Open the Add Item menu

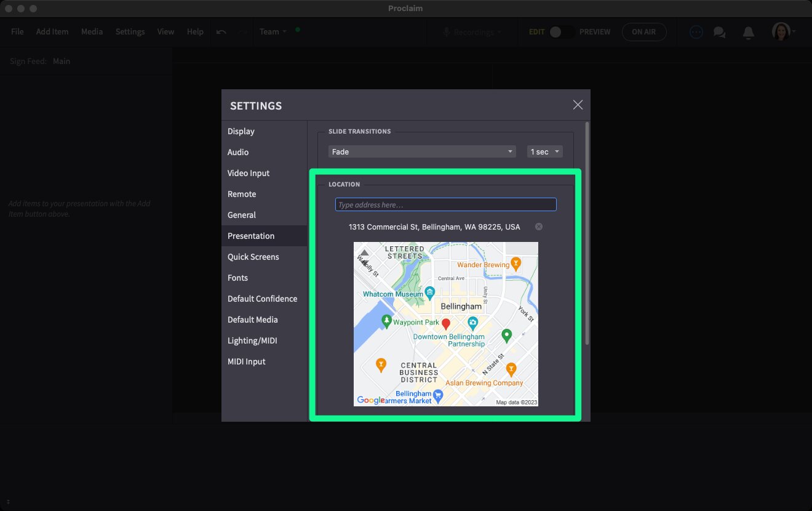(52, 32)
